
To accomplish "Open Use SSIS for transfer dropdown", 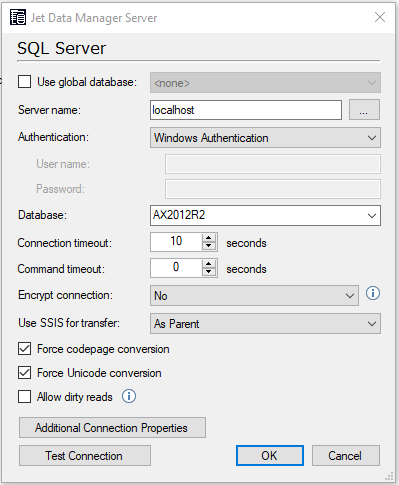I will 265,323.
